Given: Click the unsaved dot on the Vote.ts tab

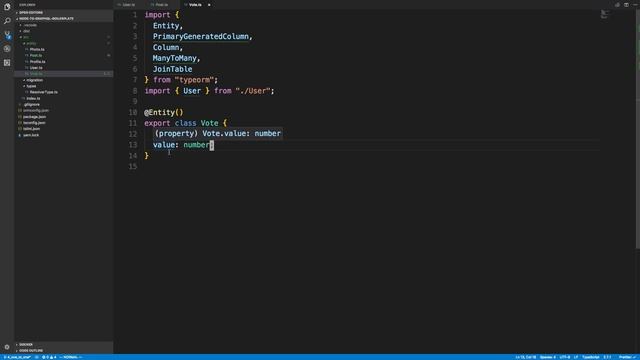Looking at the screenshot, I should pos(209,5).
